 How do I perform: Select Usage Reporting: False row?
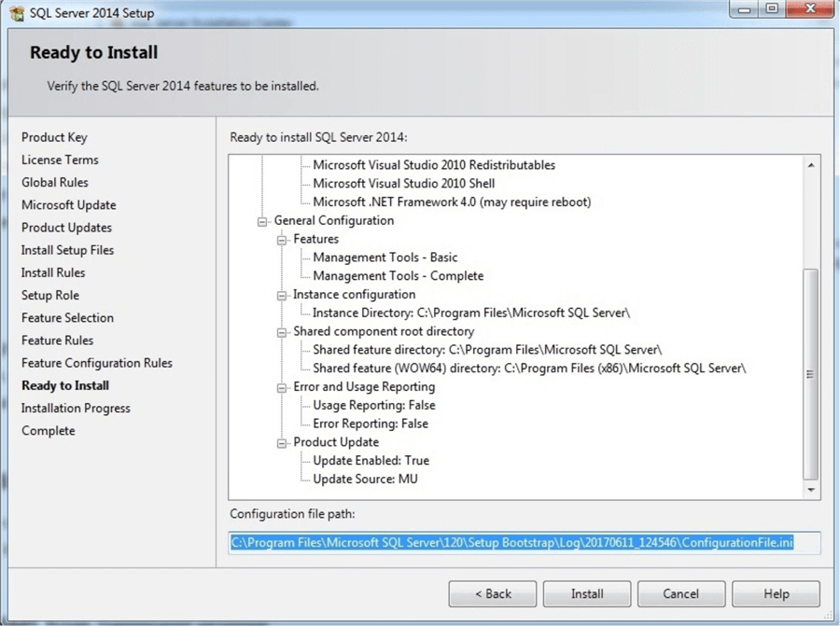coord(374,406)
